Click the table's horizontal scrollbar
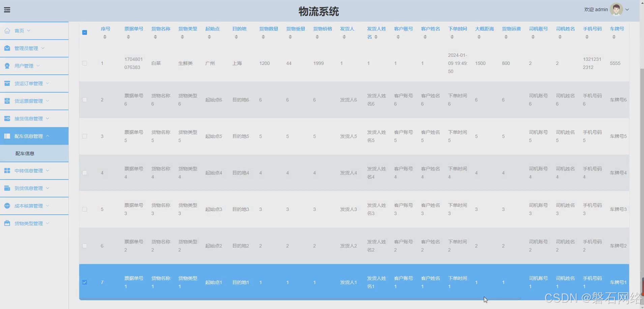The width and height of the screenshot is (644, 309). tap(300, 299)
